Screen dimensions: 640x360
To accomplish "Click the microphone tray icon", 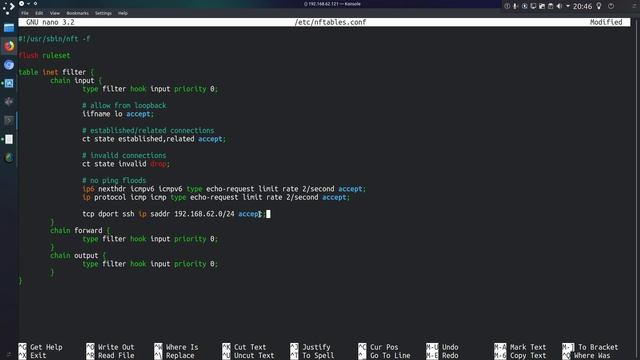I will pos(516,6).
